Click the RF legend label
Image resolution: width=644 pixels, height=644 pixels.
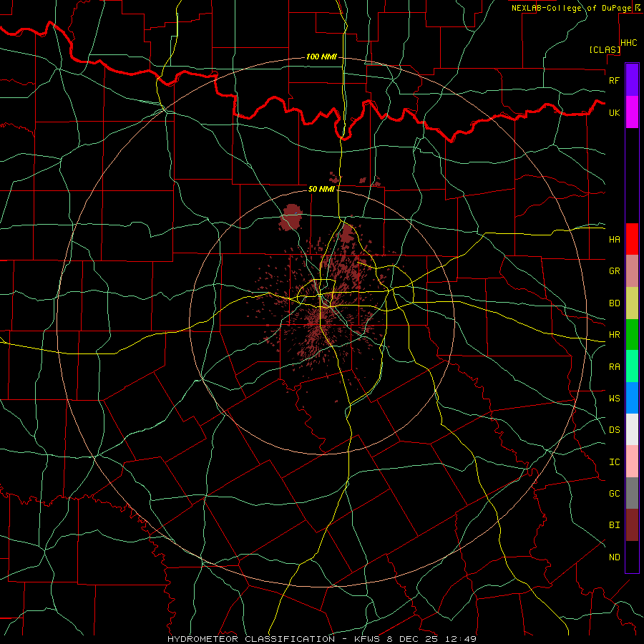pyautogui.click(x=614, y=80)
